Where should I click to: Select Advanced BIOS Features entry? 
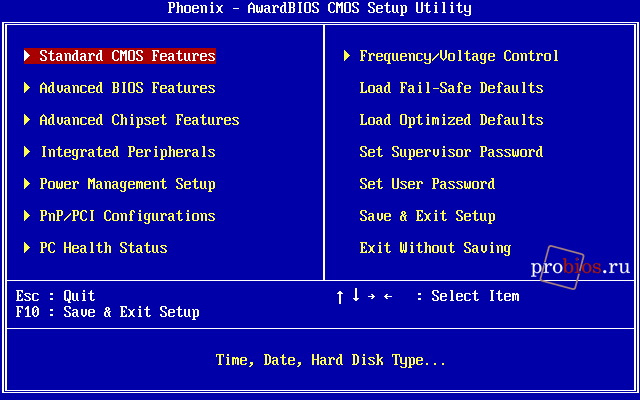tap(127, 88)
